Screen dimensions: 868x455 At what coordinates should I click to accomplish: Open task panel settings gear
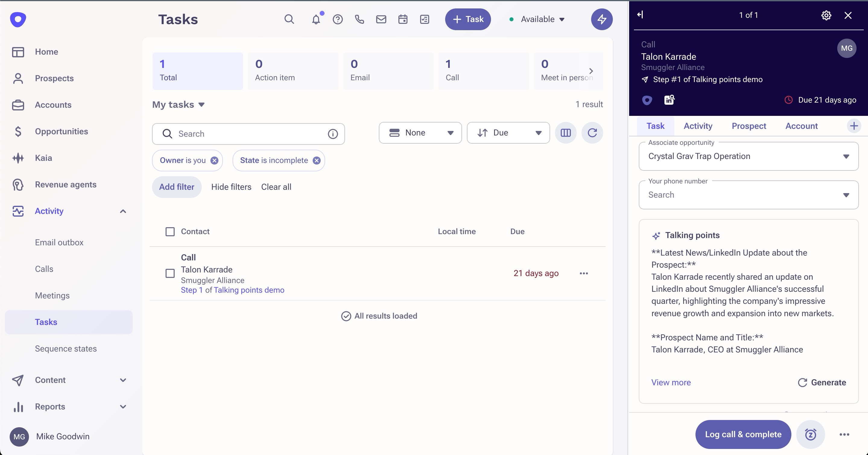pos(826,15)
